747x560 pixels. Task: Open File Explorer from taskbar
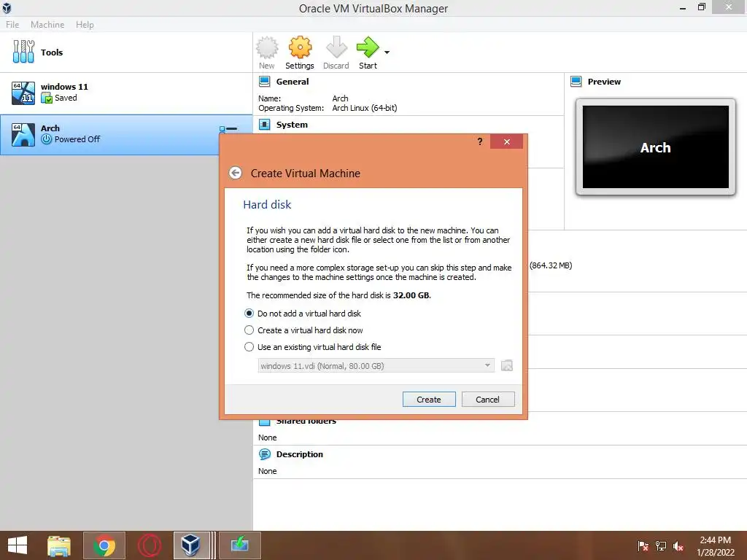[59, 545]
